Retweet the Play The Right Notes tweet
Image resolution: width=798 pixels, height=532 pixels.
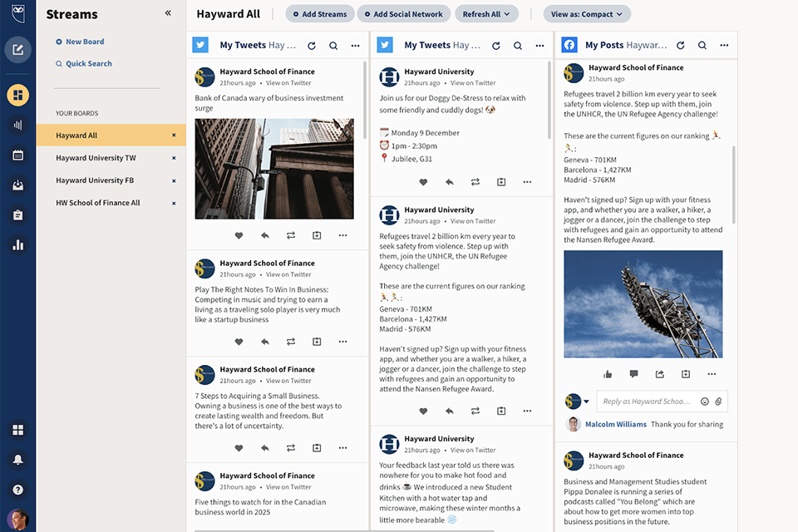pyautogui.click(x=291, y=342)
